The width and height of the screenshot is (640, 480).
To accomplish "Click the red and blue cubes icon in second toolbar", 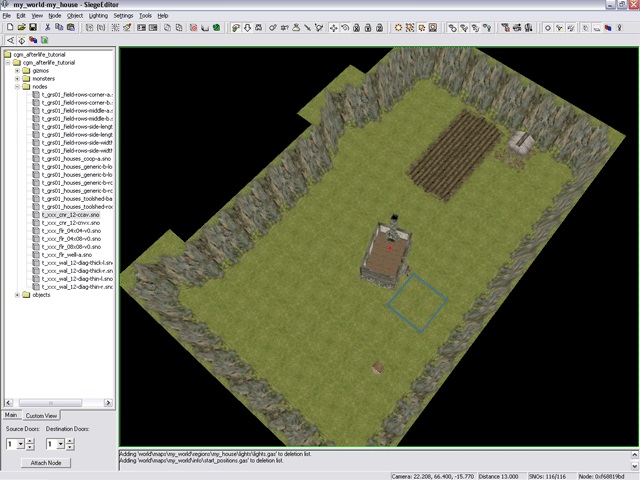I will (33, 40).
